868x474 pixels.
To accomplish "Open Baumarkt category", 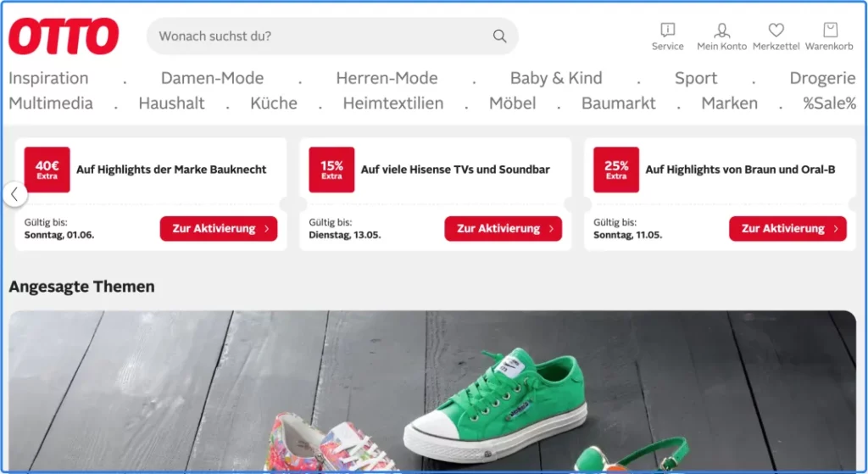I will coord(618,103).
